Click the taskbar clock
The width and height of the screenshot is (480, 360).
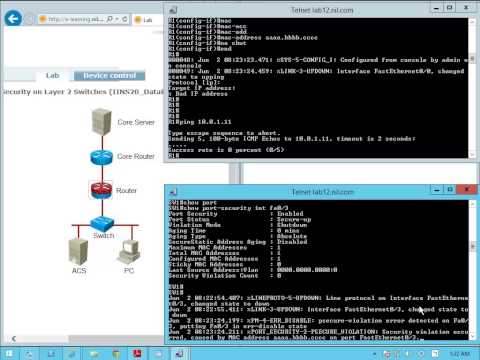click(x=460, y=354)
